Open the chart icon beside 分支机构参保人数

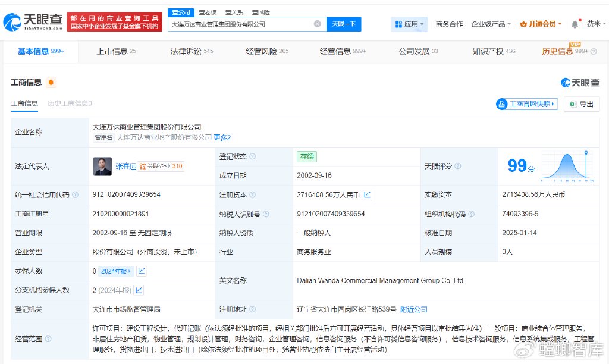pos(139,290)
